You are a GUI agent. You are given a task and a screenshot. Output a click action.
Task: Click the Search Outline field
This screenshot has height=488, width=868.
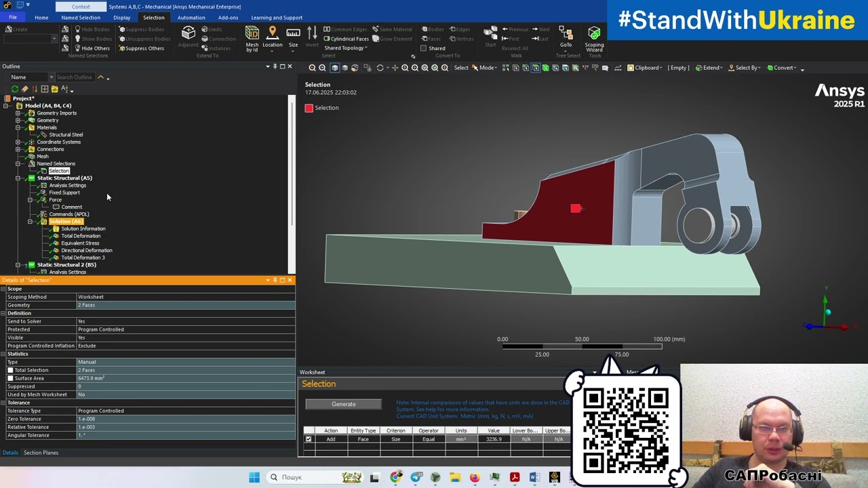tap(76, 77)
